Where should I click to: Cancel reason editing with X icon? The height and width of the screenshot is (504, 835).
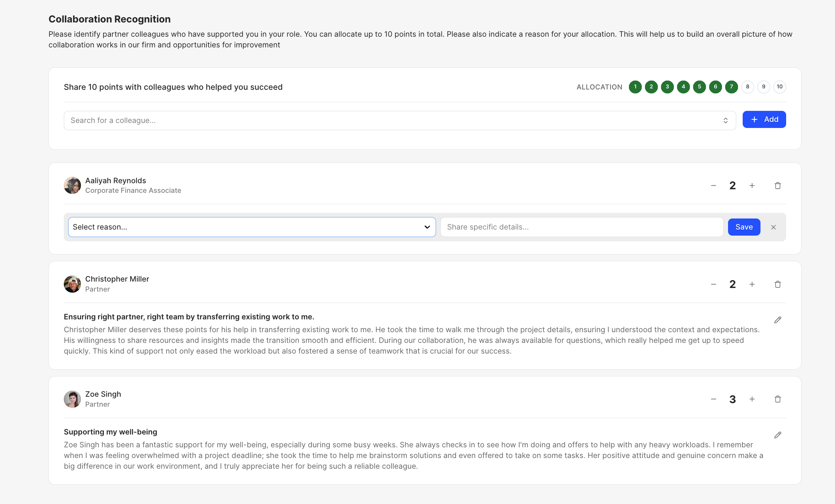click(x=773, y=227)
